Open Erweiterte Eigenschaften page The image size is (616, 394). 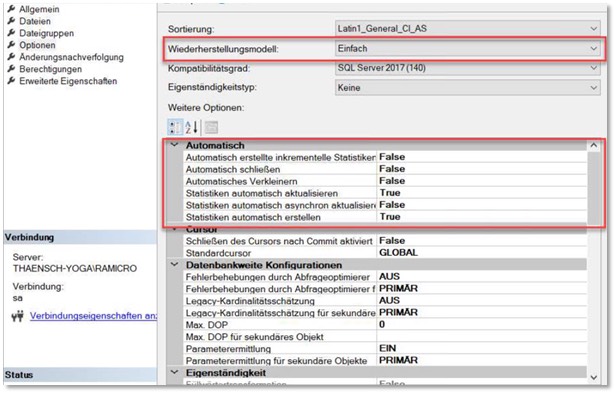coord(68,81)
